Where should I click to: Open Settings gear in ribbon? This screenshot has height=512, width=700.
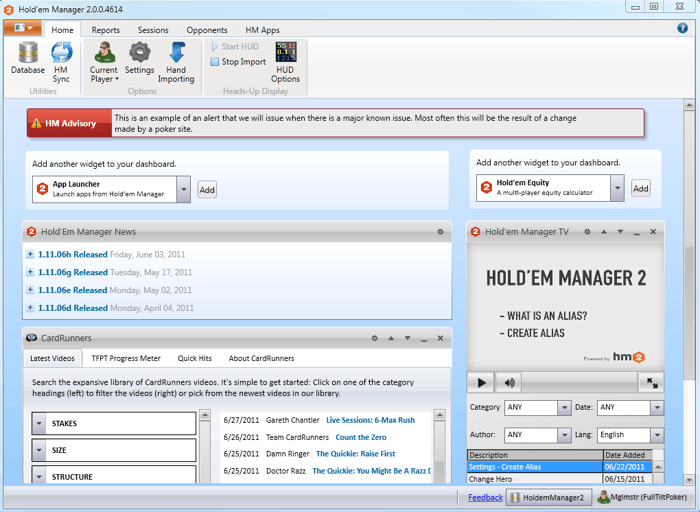click(139, 58)
